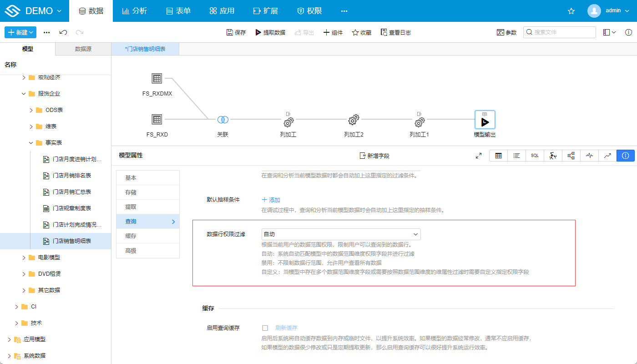The image size is (637, 364).
Task: Open the SQL view of the model
Action: point(535,156)
